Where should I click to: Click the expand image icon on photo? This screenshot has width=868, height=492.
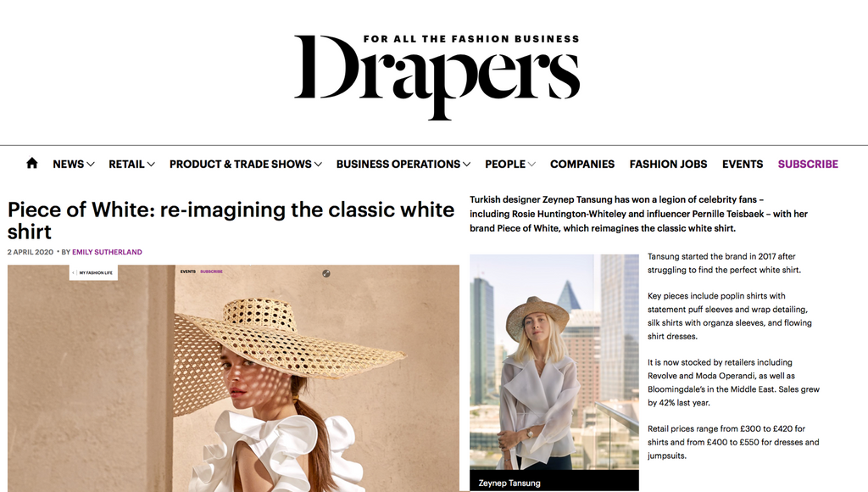(x=326, y=273)
